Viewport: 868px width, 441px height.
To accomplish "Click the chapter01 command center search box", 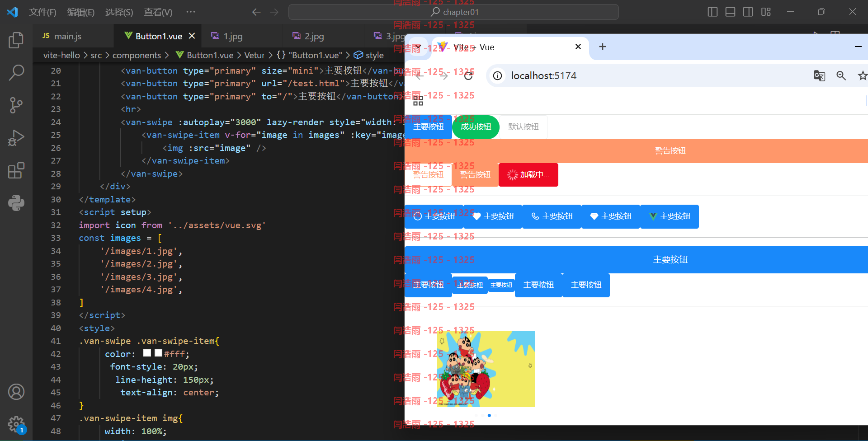I will [453, 12].
